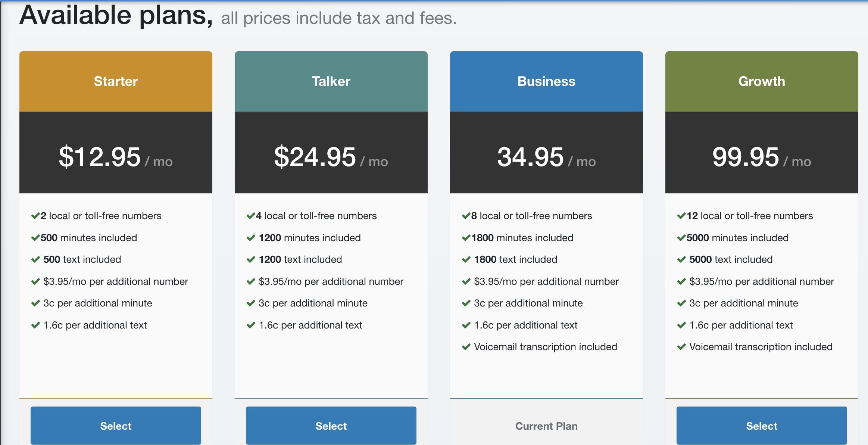The height and width of the screenshot is (445, 868).
Task: Click the Available plans heading
Action: point(116,16)
